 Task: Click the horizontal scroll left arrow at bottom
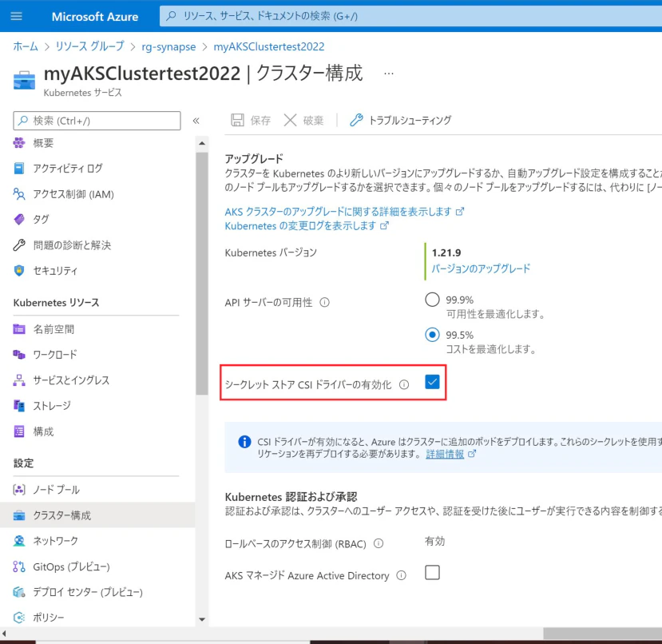4,634
